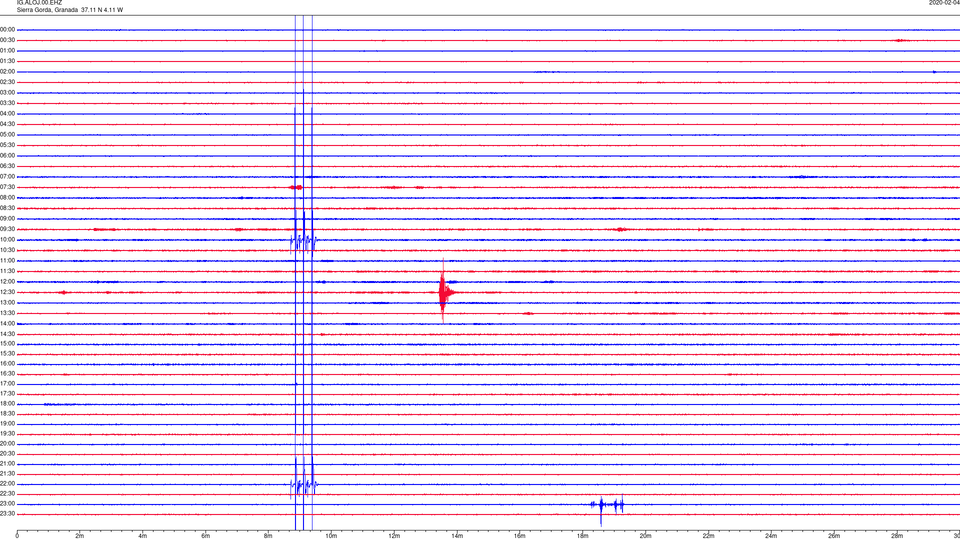Select the 22:00 time row label

click(7, 484)
